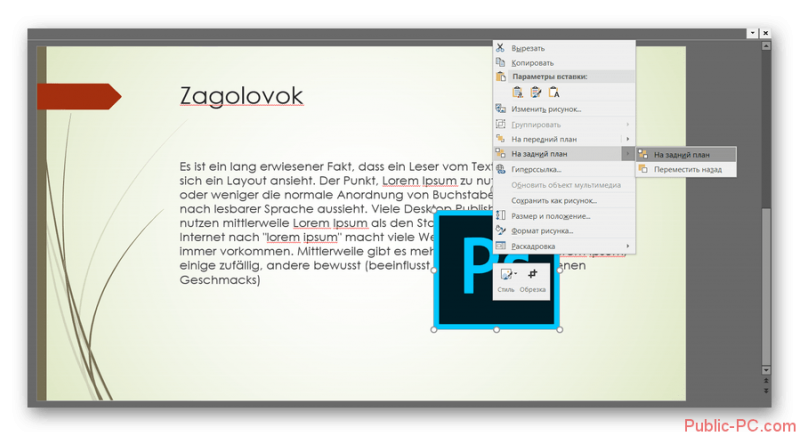Open Формат рисунка… entry
800x436 pixels.
564,230
